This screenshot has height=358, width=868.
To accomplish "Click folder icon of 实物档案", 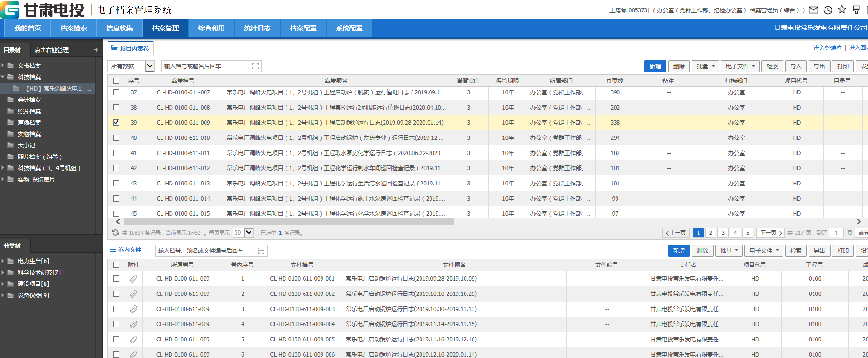I will pyautogui.click(x=10, y=134).
